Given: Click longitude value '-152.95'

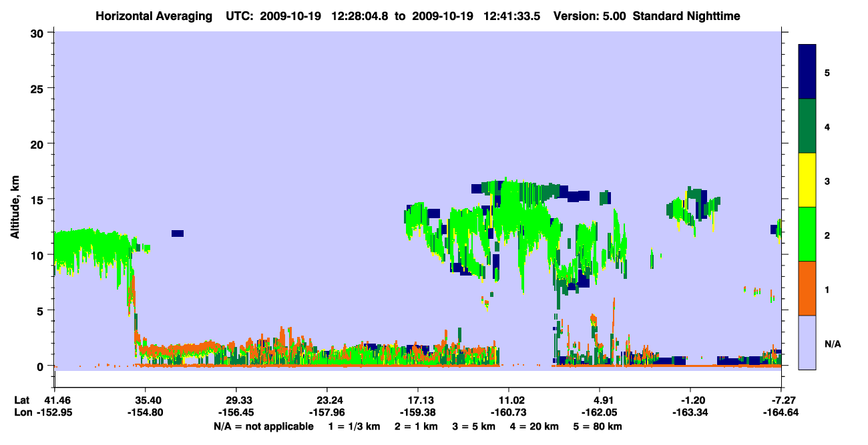Looking at the screenshot, I should point(54,413).
